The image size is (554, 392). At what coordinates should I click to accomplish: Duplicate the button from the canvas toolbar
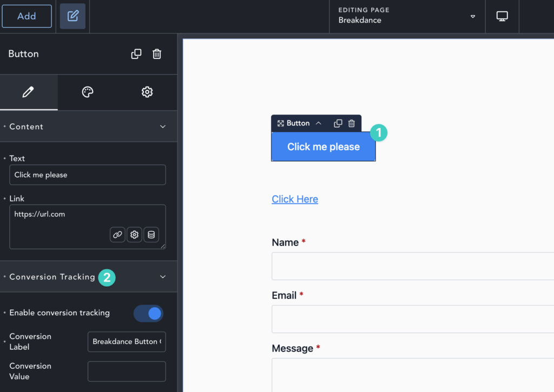(337, 123)
